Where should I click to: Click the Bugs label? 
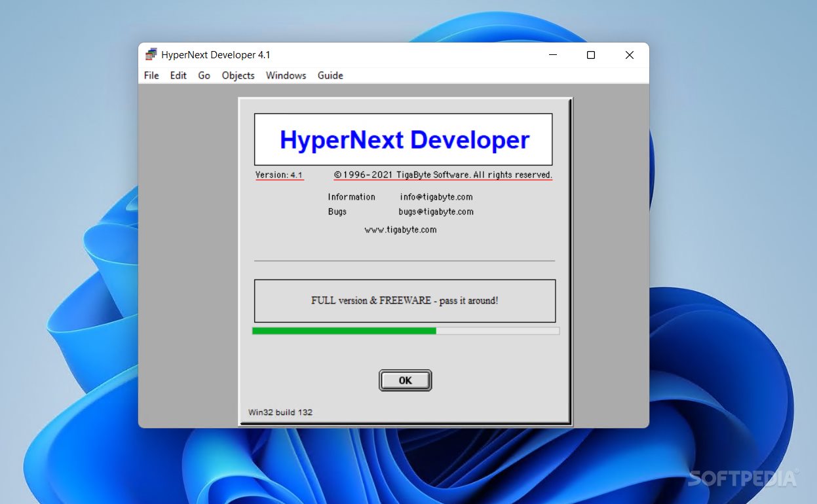point(337,212)
